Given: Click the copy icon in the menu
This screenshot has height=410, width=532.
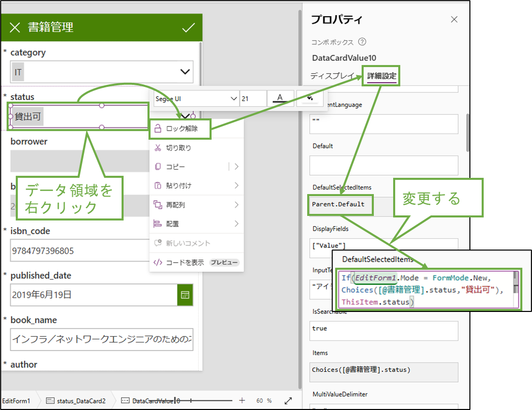Looking at the screenshot, I should pos(158,166).
